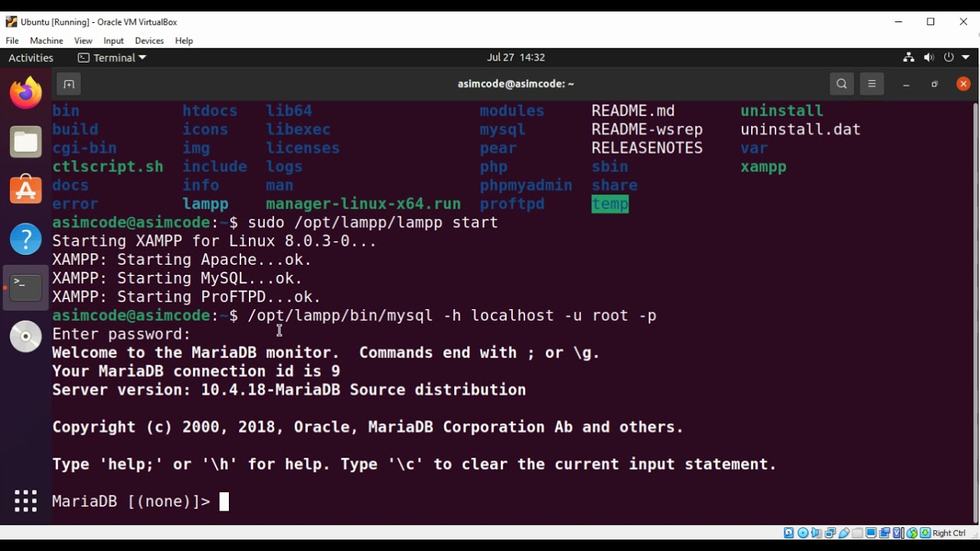The height and width of the screenshot is (551, 980).
Task: Open the VirtualBox Machine menu
Action: coord(47,41)
